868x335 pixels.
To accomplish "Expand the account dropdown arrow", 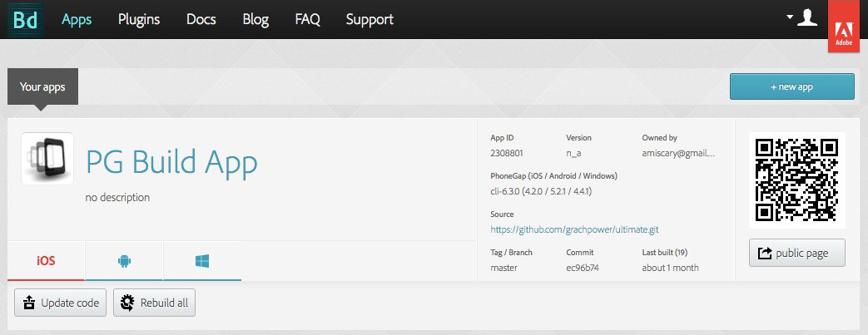I will click(790, 17).
